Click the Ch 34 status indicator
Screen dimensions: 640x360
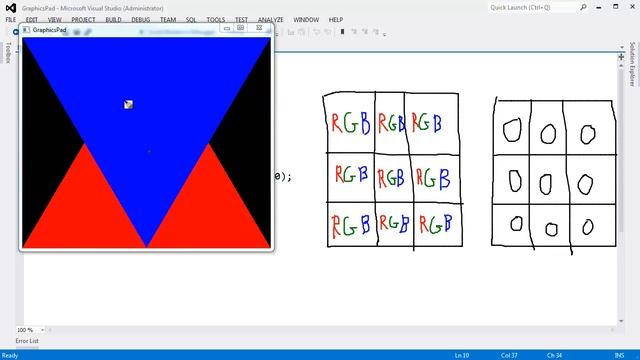pos(554,356)
